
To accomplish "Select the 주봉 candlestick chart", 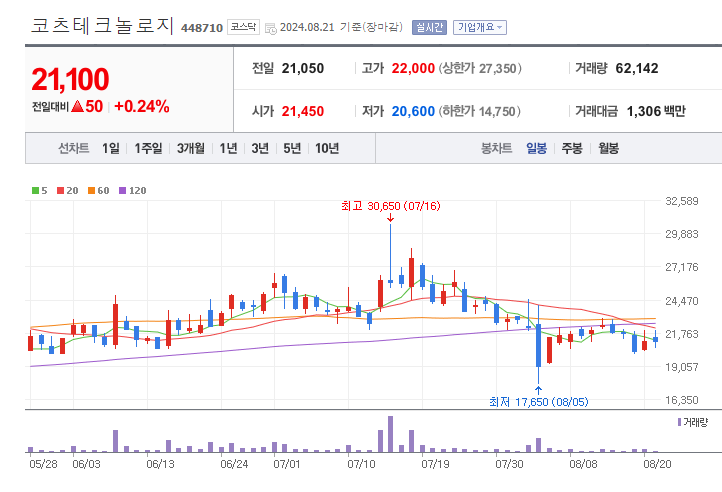I will 572,148.
